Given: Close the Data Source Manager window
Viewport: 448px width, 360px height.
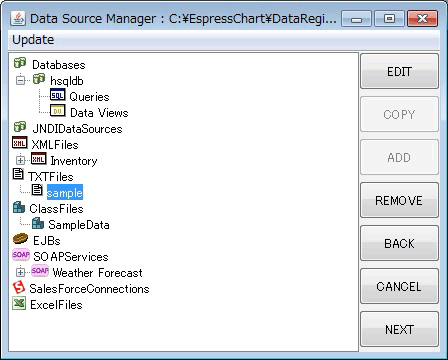Looking at the screenshot, I should (422, 19).
